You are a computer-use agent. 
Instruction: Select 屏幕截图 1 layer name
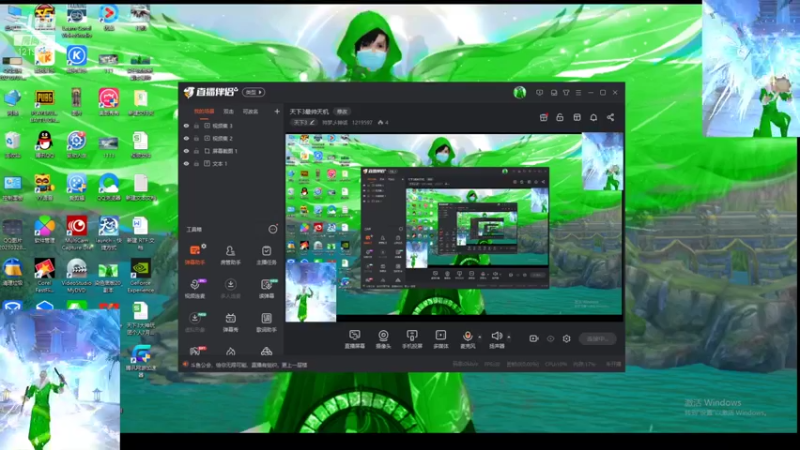point(225,151)
